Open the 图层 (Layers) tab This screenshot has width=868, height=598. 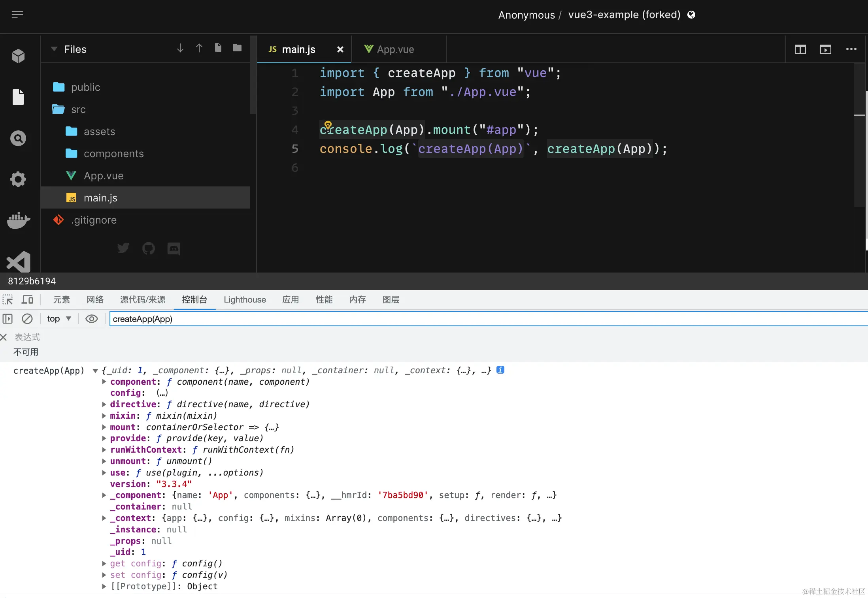(391, 300)
